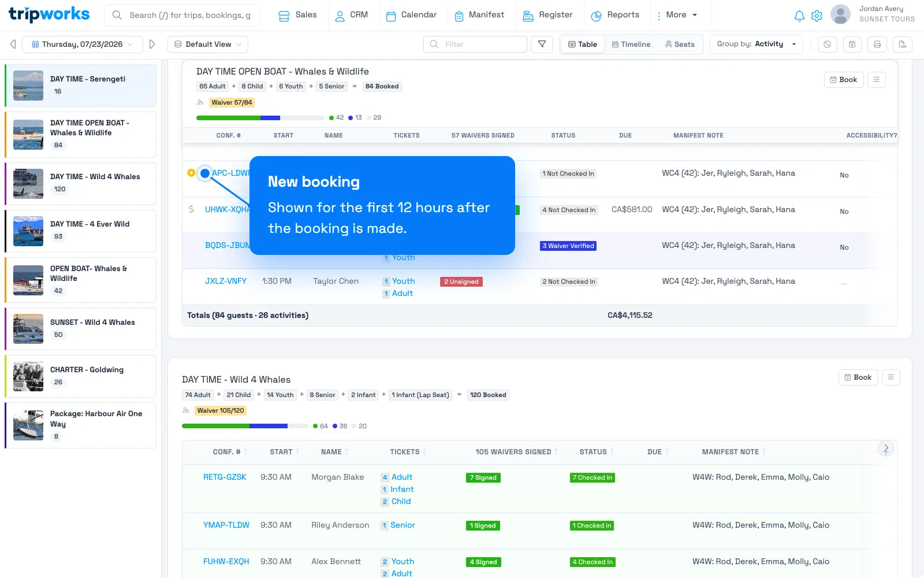924x578 pixels.
Task: Open the settings gear icon
Action: click(x=817, y=16)
